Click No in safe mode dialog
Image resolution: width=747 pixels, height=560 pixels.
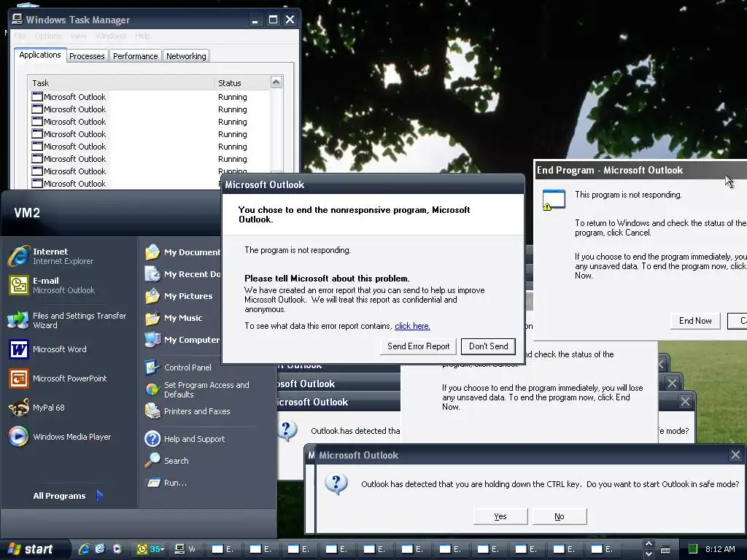(x=560, y=517)
